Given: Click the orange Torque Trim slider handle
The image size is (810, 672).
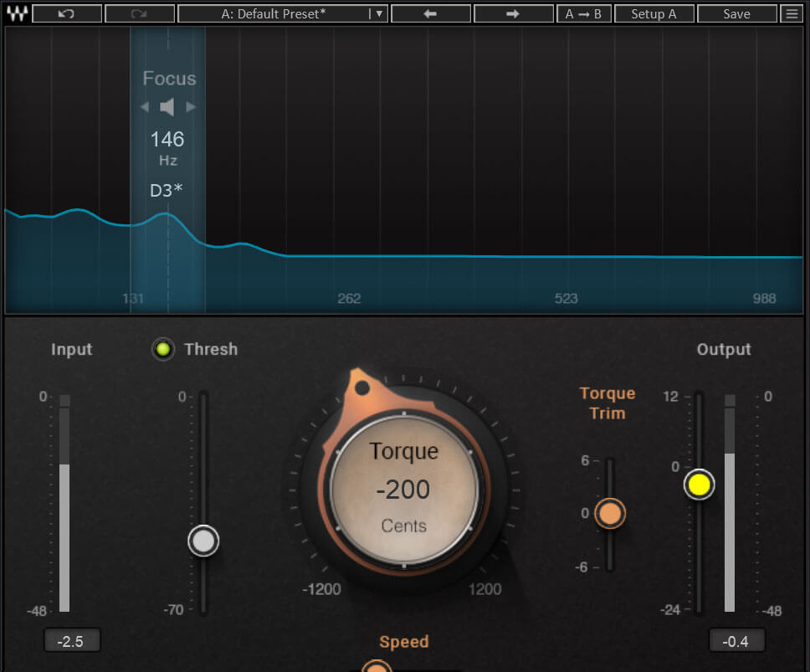Looking at the screenshot, I should (x=610, y=514).
